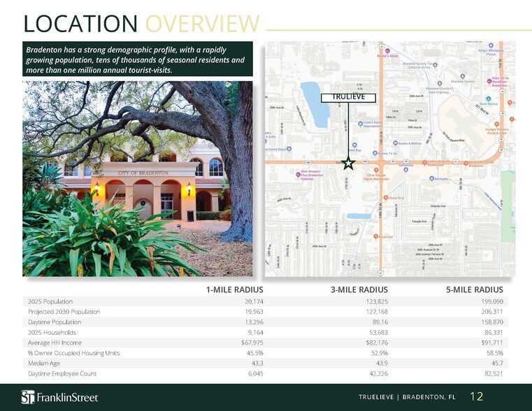This screenshot has height=411, width=532.
Task: Click the large lake on the map
Action: [315, 105]
